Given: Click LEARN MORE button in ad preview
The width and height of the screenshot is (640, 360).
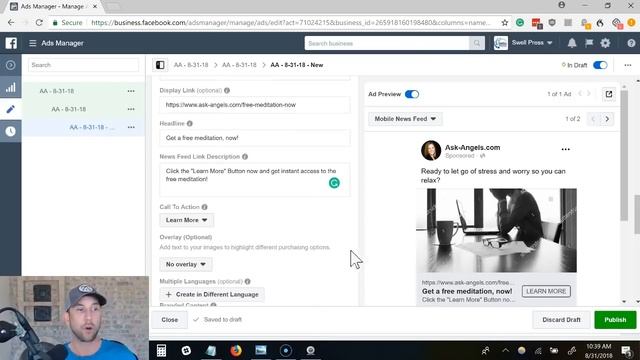Looking at the screenshot, I should coord(546,291).
